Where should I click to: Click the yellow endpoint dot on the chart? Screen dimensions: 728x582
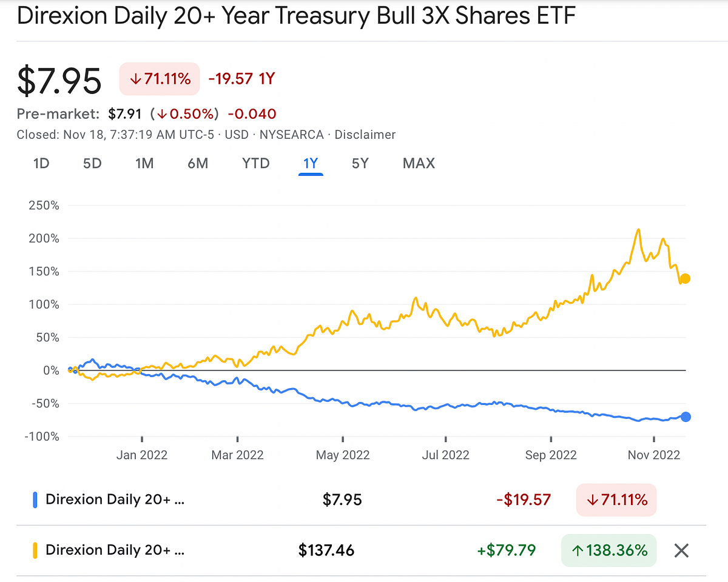685,279
